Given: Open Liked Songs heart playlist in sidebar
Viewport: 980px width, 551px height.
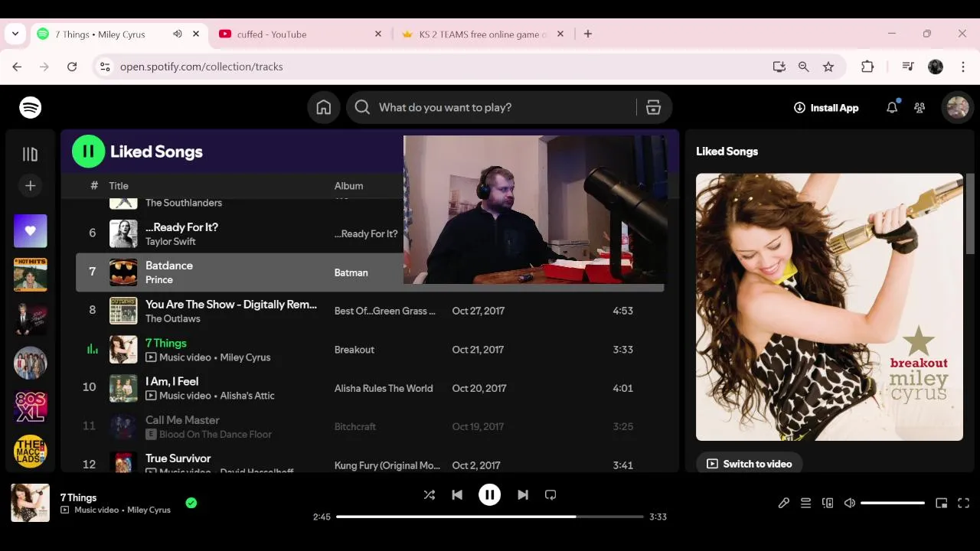Looking at the screenshot, I should click(x=31, y=231).
